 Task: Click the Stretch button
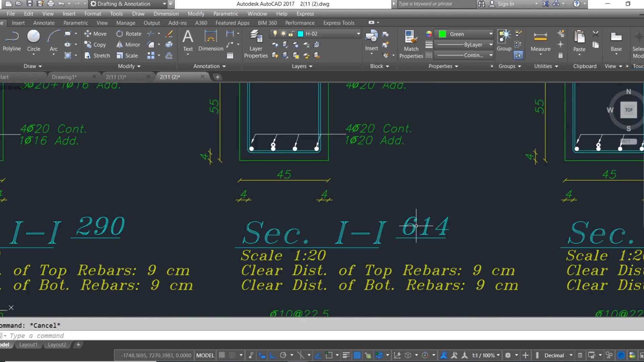click(x=97, y=56)
